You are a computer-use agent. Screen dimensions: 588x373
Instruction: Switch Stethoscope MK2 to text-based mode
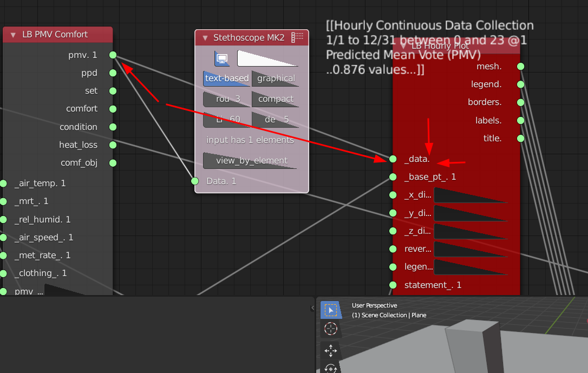click(226, 78)
